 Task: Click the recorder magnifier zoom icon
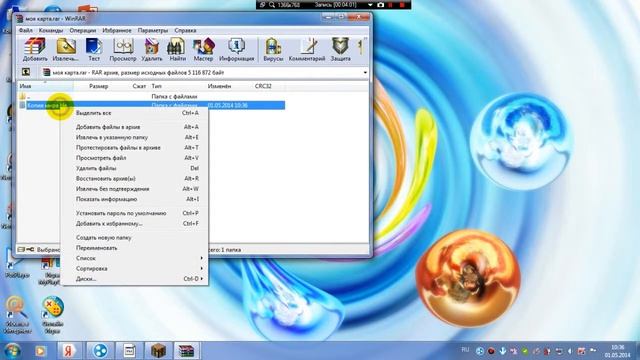click(x=272, y=5)
